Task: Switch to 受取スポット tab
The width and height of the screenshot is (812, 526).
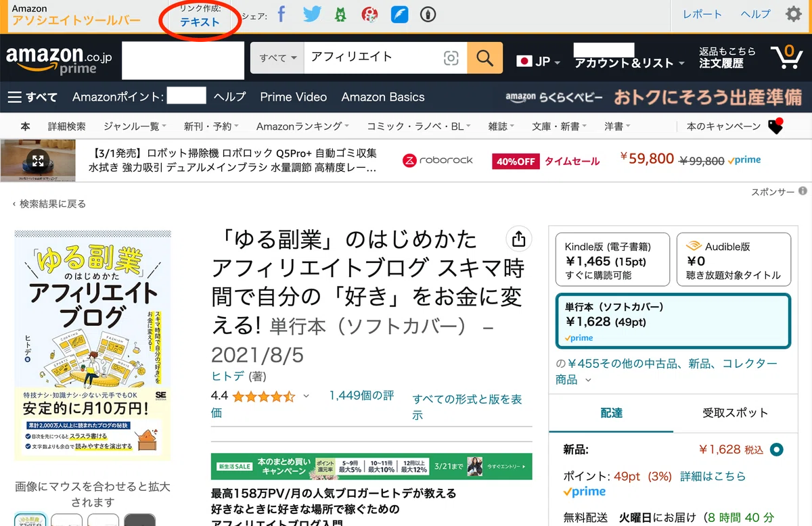Action: click(x=736, y=412)
